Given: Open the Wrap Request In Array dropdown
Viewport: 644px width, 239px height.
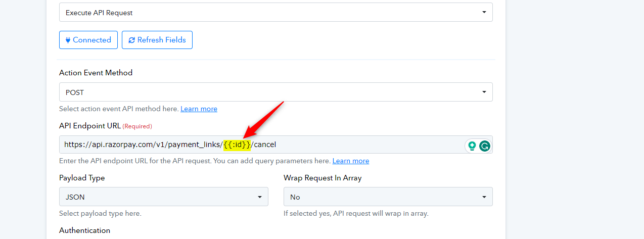Looking at the screenshot, I should click(388, 197).
